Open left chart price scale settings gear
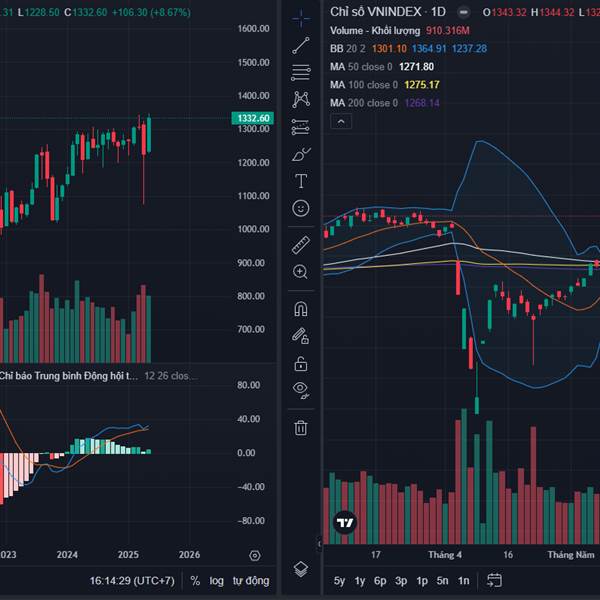This screenshot has width=600, height=600. [255, 556]
